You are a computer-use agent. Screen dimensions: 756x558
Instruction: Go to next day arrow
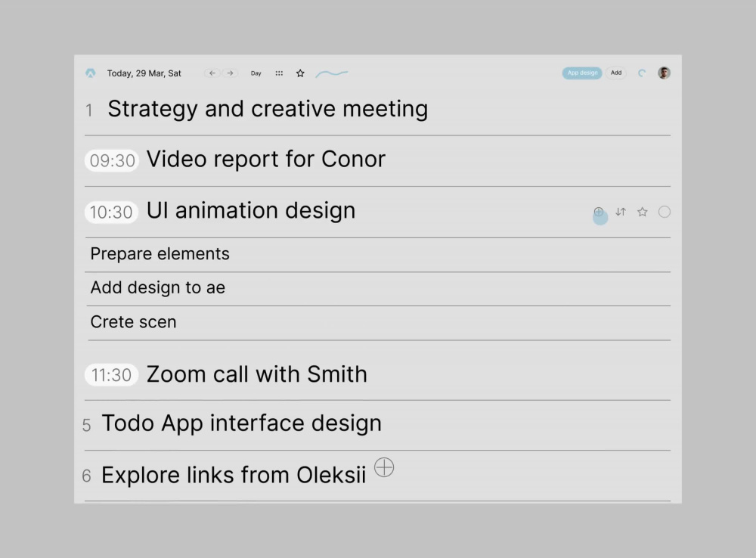(230, 73)
